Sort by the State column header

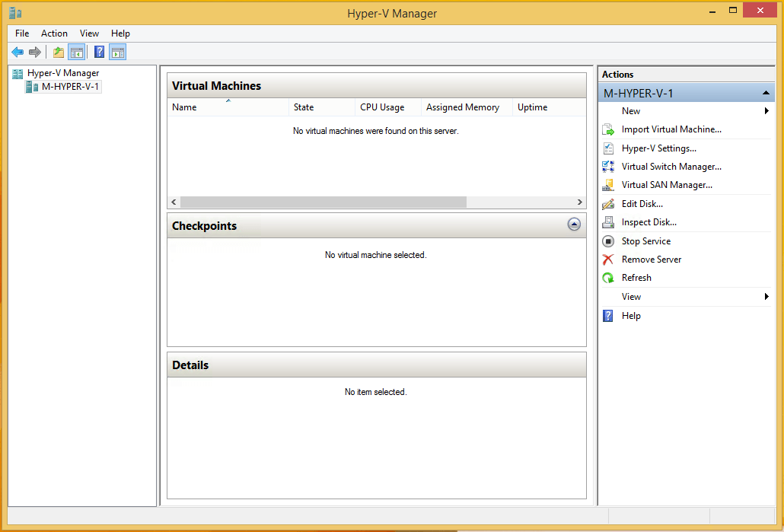[322, 107]
